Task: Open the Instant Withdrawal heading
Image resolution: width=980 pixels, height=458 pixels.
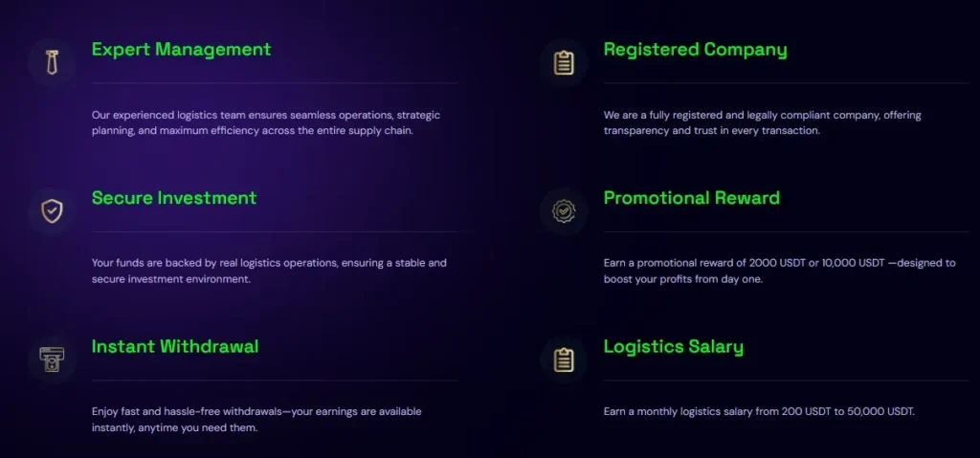Action: [175, 346]
